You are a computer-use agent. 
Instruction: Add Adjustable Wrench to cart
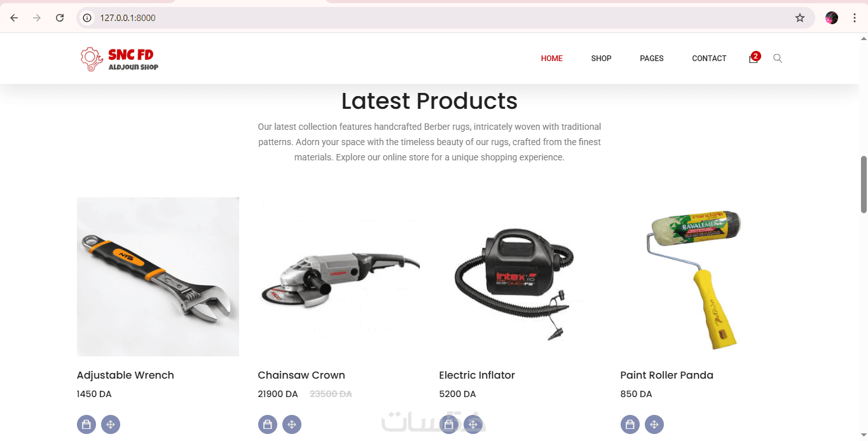point(86,424)
